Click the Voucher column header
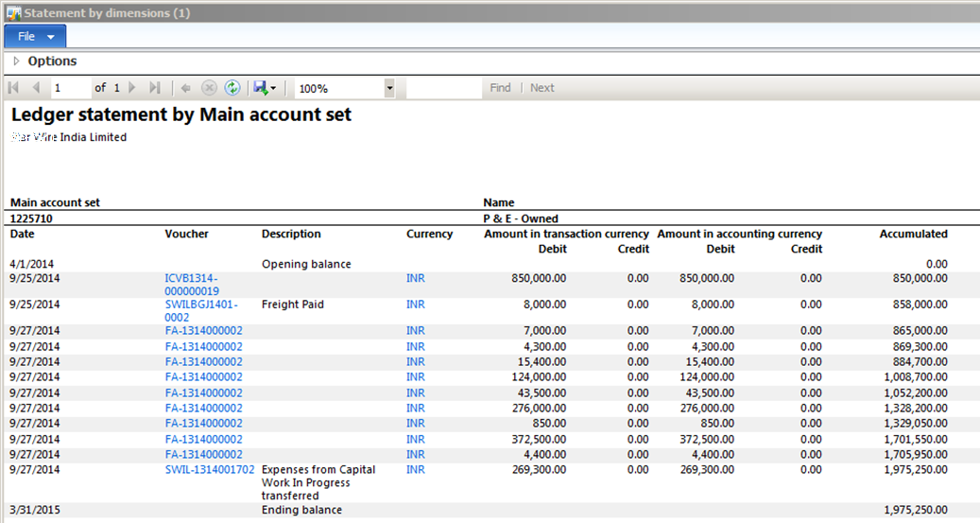This screenshot has width=980, height=523. [186, 234]
